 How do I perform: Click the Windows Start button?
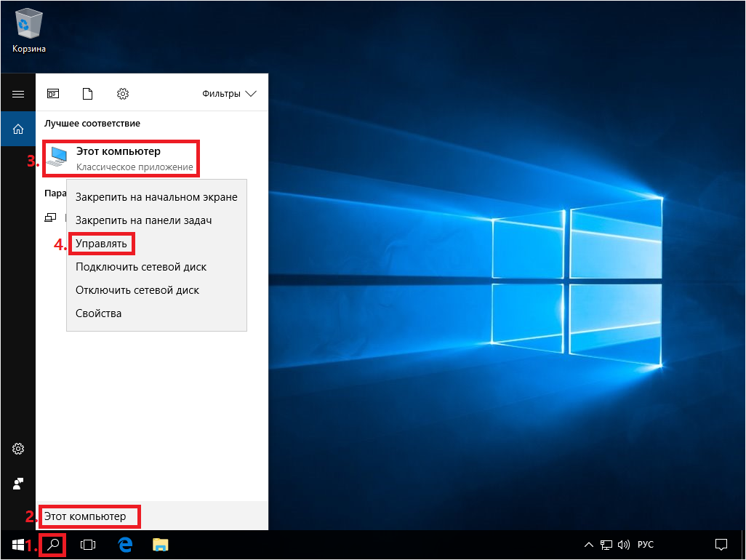pos(17,544)
